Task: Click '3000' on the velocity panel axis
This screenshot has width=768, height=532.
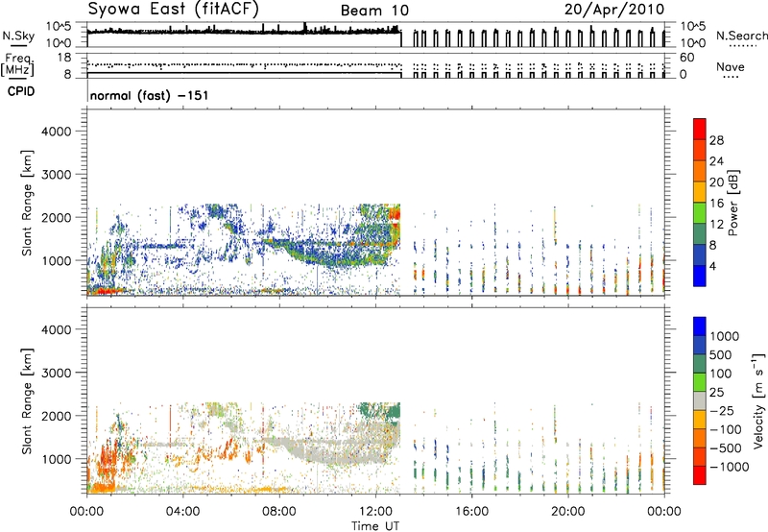Action: [x=56, y=373]
